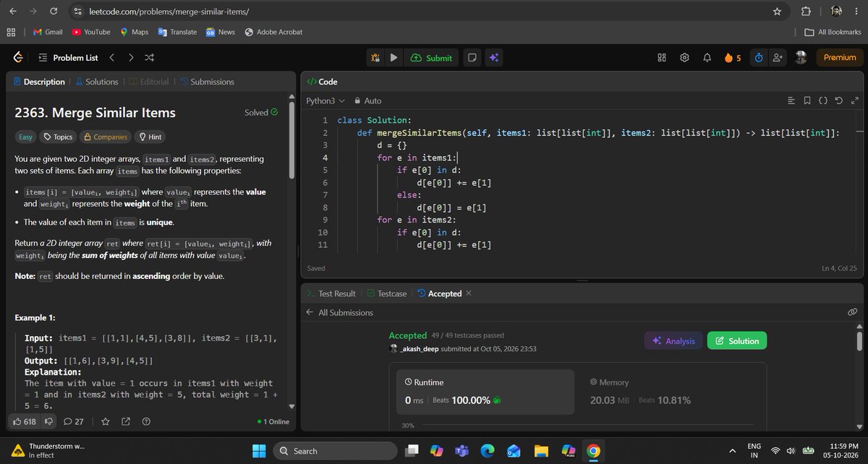
Task: Open the green Solution button
Action: (x=737, y=340)
